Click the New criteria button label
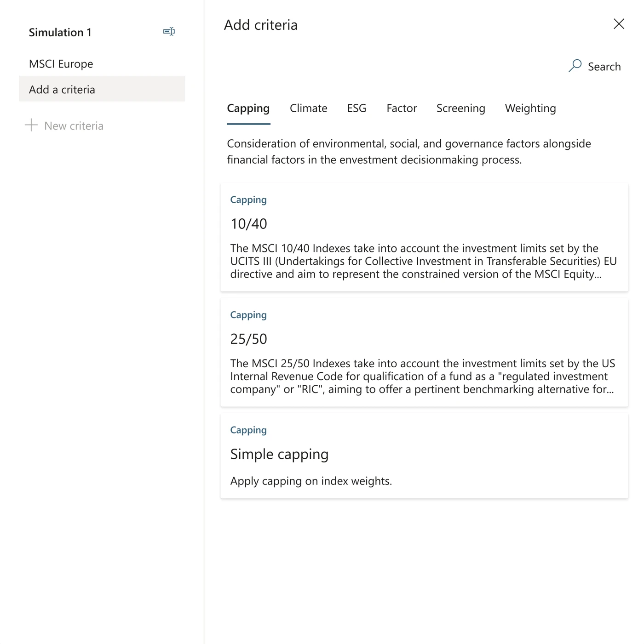644x644 pixels. 74,125
